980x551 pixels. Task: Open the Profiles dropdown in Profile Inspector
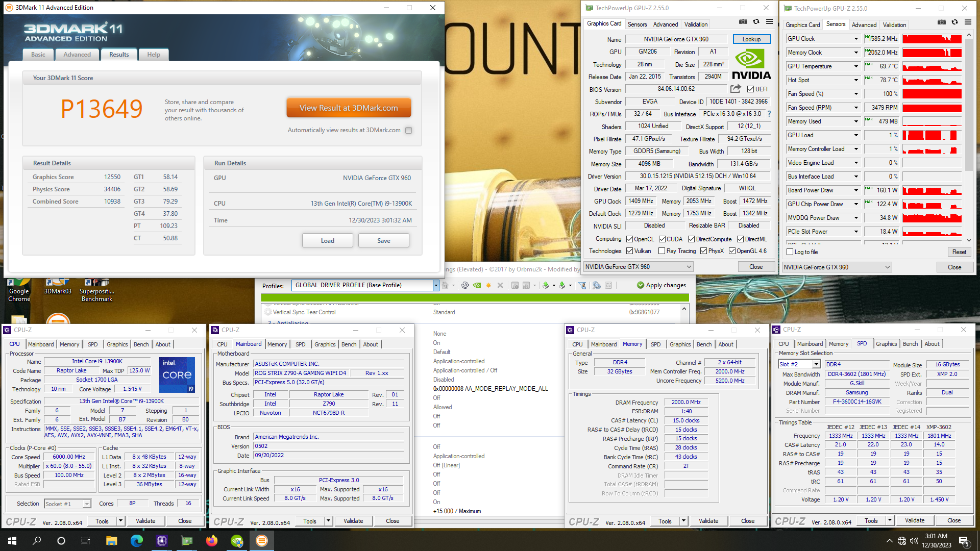436,285
